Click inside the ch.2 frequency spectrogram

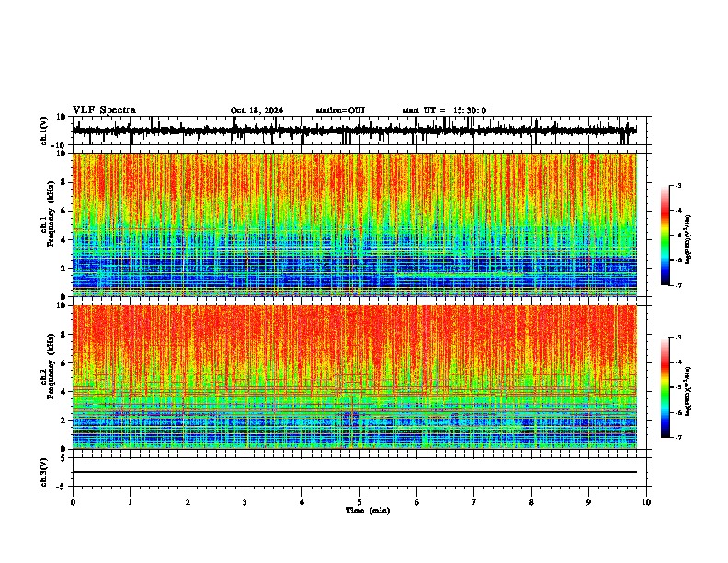[x=354, y=377]
